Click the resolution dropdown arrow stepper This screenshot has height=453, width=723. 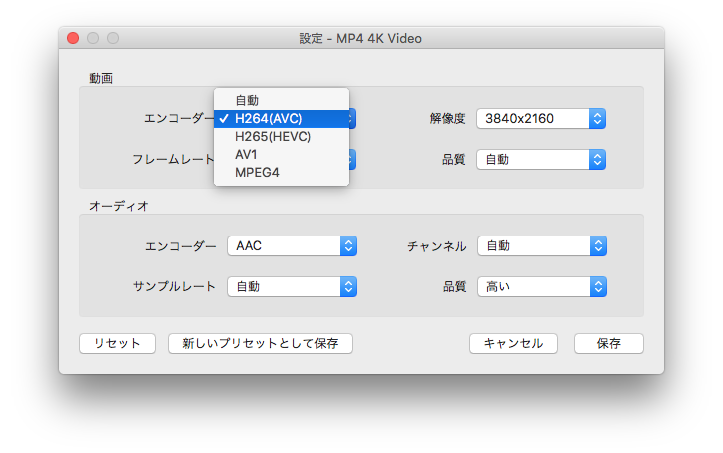click(x=597, y=119)
